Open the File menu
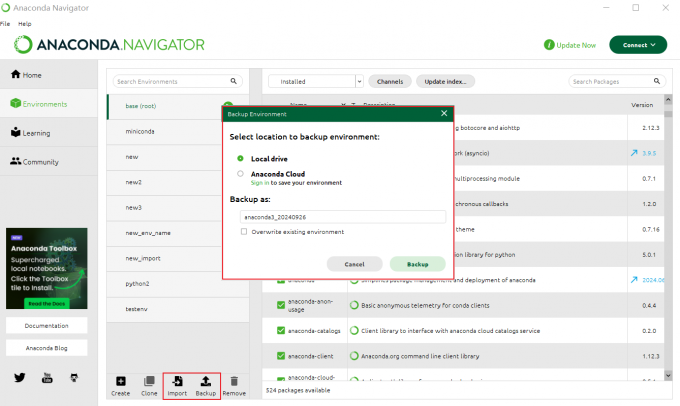Image resolution: width=680 pixels, height=406 pixels. click(5, 24)
